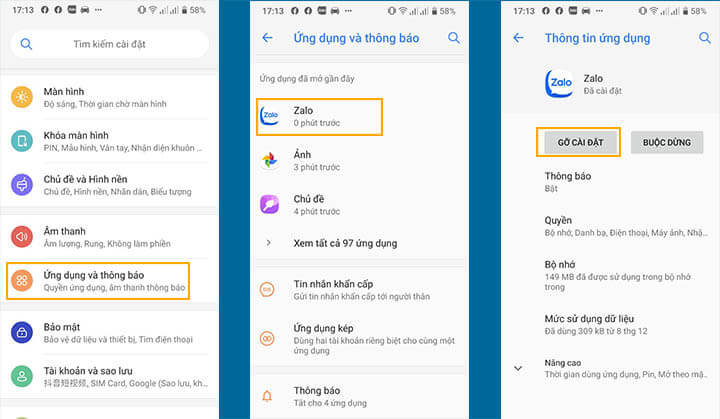720x419 pixels.
Task: Open Tài khoản và sao lưu menu item
Action: click(x=112, y=376)
